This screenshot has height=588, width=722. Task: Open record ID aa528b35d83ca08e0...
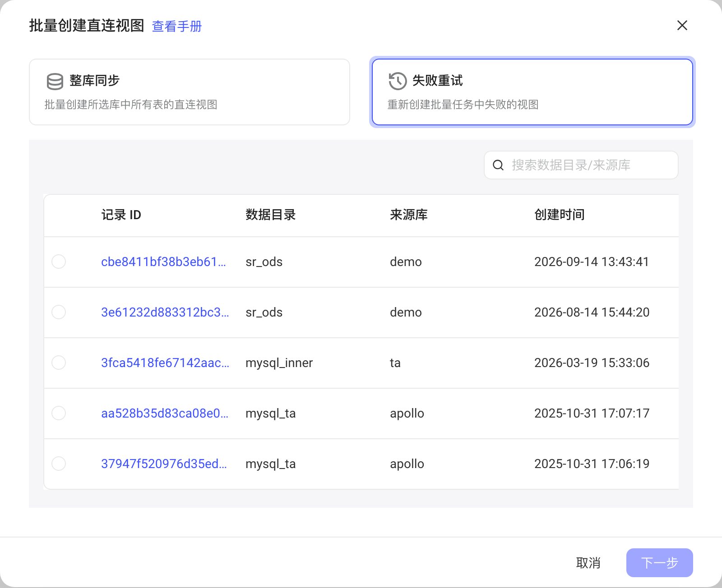click(165, 413)
